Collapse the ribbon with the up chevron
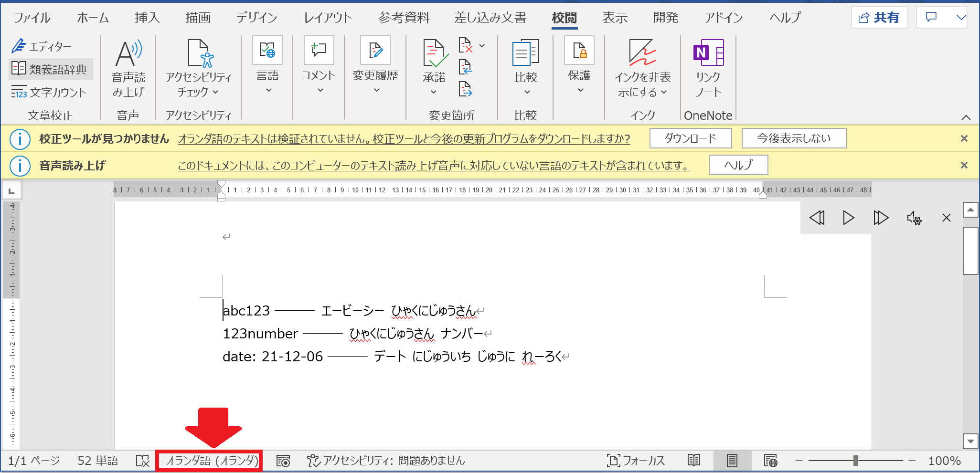 coord(966,117)
